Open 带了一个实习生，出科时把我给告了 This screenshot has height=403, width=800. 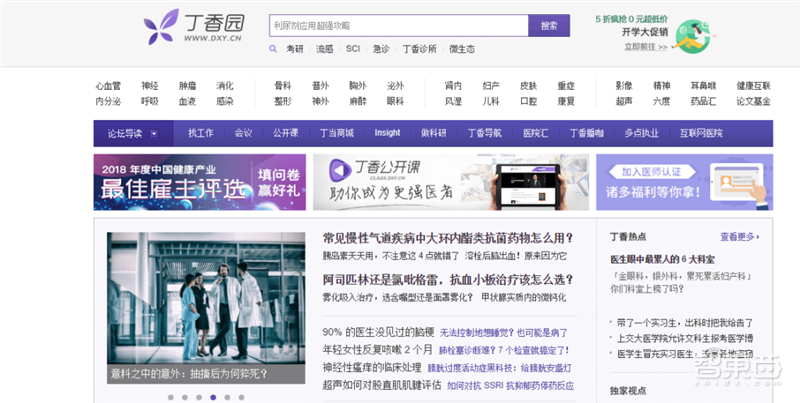pos(685,323)
